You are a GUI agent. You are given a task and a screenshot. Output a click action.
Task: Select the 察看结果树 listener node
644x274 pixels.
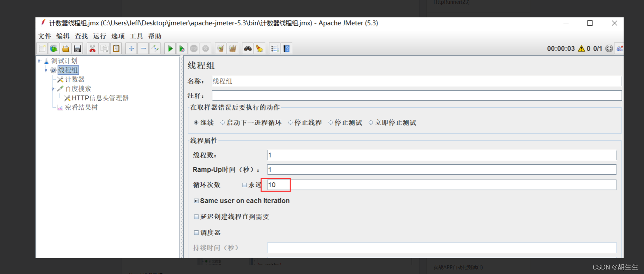(x=81, y=108)
